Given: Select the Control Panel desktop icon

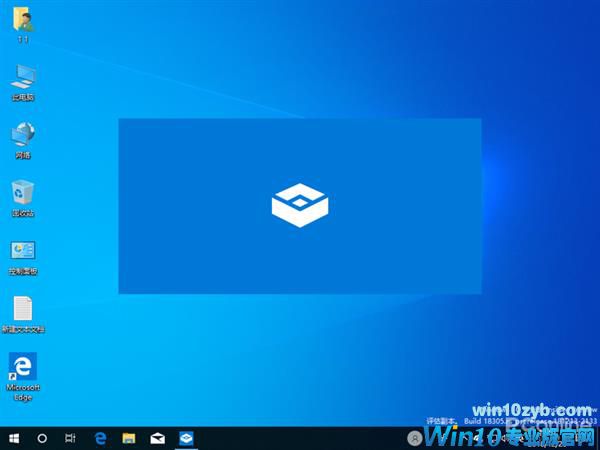Looking at the screenshot, I should pyautogui.click(x=23, y=251).
